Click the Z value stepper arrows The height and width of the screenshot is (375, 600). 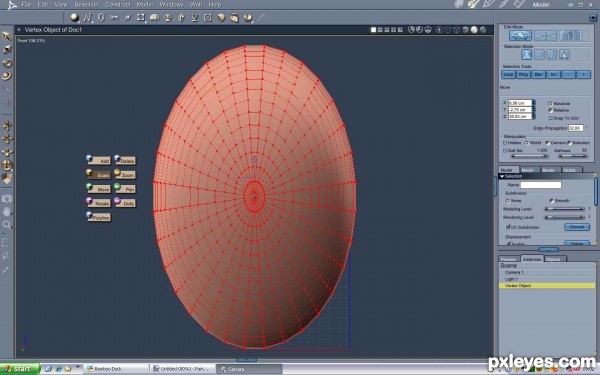tap(534, 116)
